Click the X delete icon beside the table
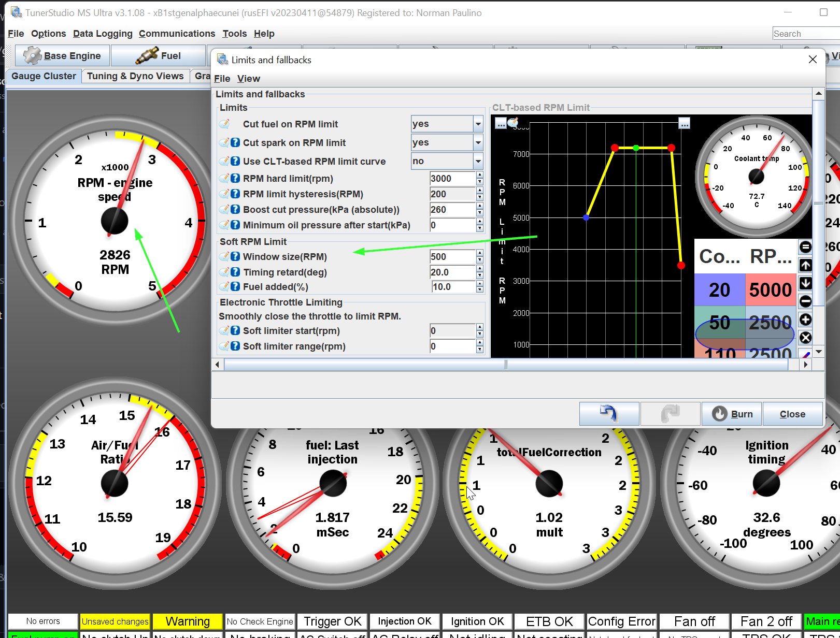 (805, 338)
